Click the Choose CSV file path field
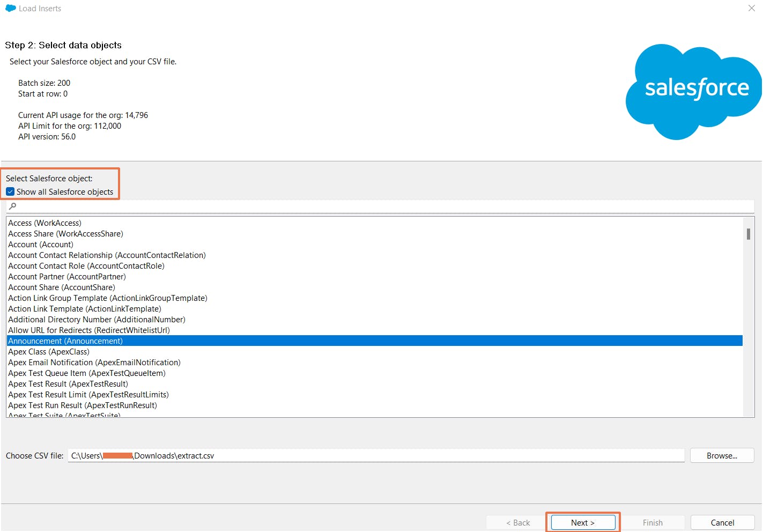The width and height of the screenshot is (763, 532). 376,455
